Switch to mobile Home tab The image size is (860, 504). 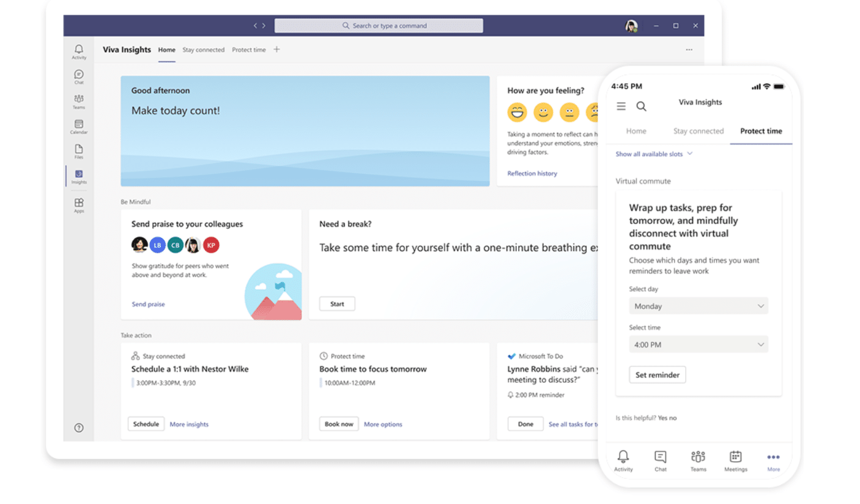pyautogui.click(x=636, y=131)
